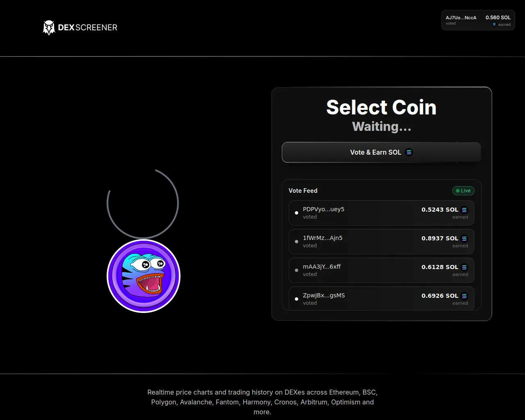Click the Select Coin title

[x=381, y=107]
